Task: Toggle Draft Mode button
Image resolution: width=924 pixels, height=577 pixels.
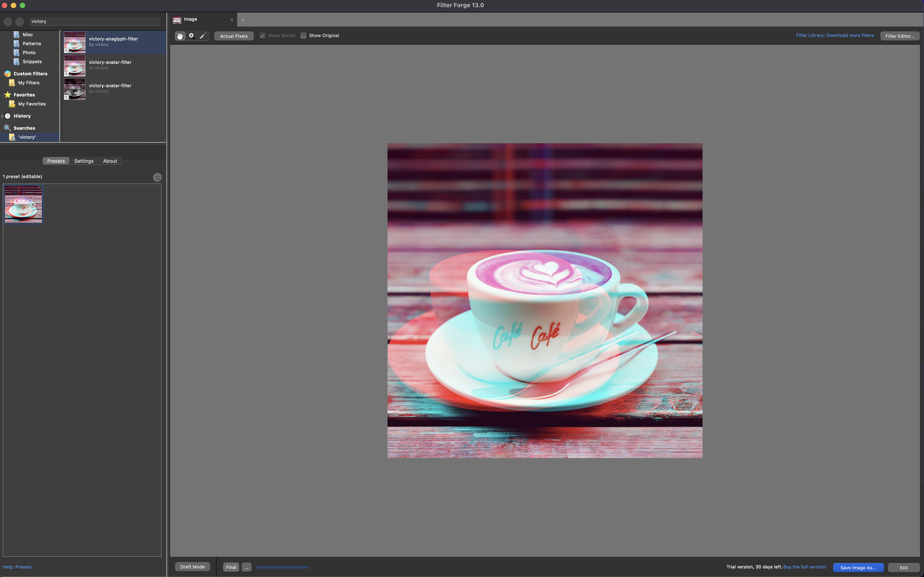Action: 192,567
